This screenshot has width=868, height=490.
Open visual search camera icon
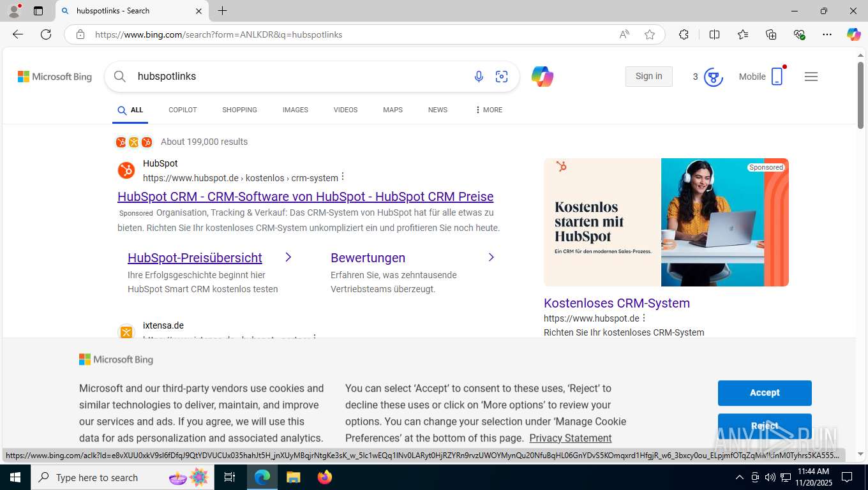click(502, 77)
